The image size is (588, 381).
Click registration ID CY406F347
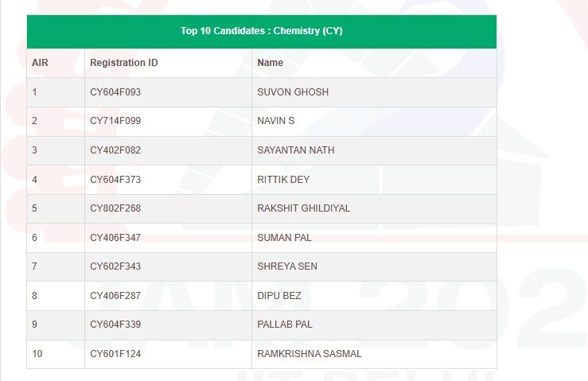115,238
